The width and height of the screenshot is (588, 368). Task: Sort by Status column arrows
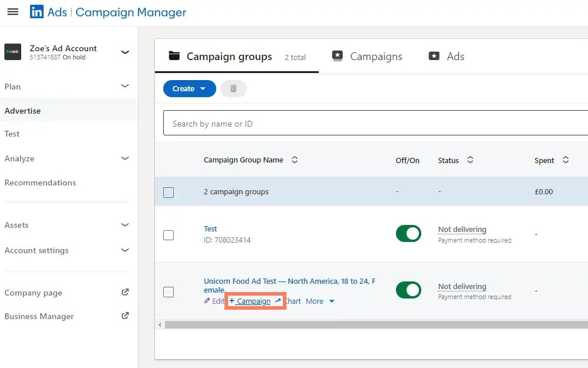pyautogui.click(x=470, y=160)
